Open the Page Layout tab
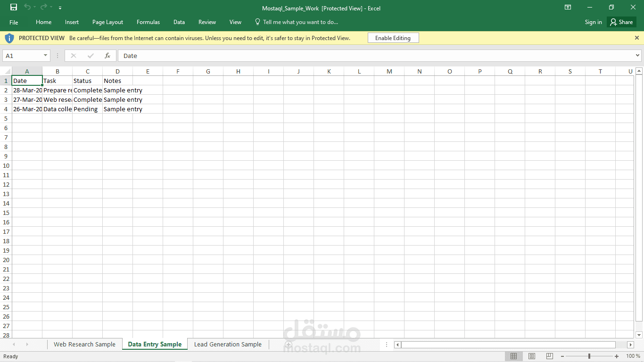 [x=107, y=22]
